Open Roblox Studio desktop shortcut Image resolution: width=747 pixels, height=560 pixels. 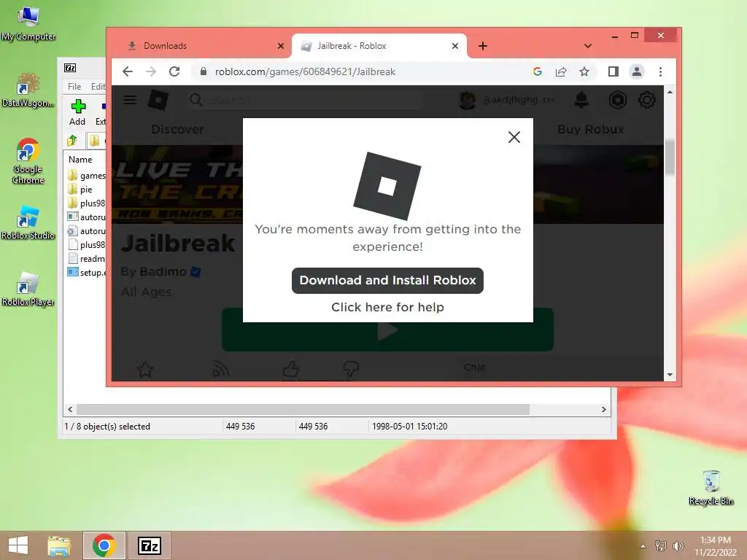pos(28,222)
